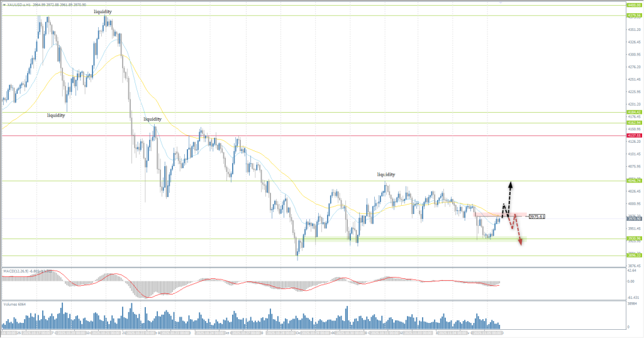The image size is (644, 338).
Task: Click the 3975.61 price callout box
Action: (x=536, y=217)
